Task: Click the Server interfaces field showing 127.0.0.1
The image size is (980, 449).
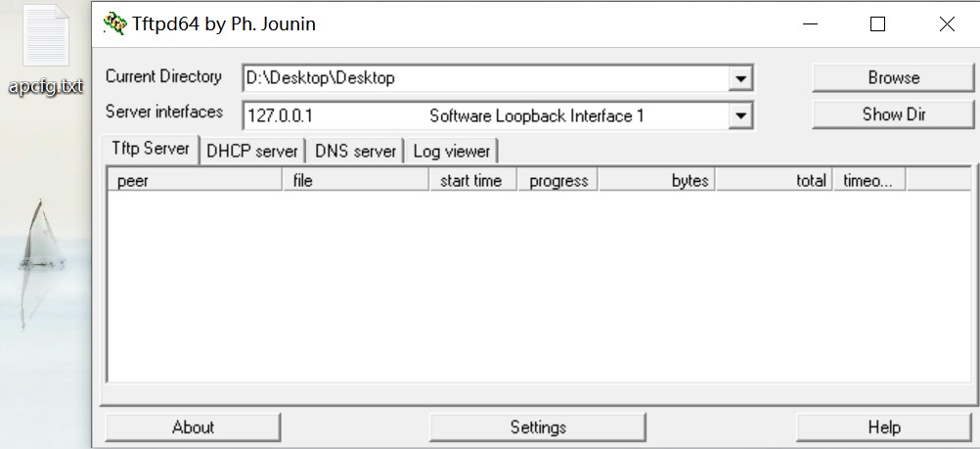Action: 498,115
